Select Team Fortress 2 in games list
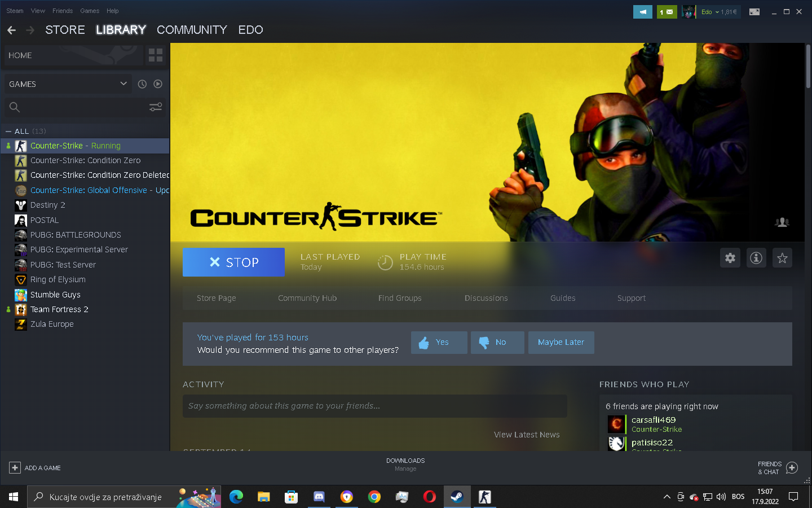This screenshot has width=812, height=508. [x=59, y=309]
